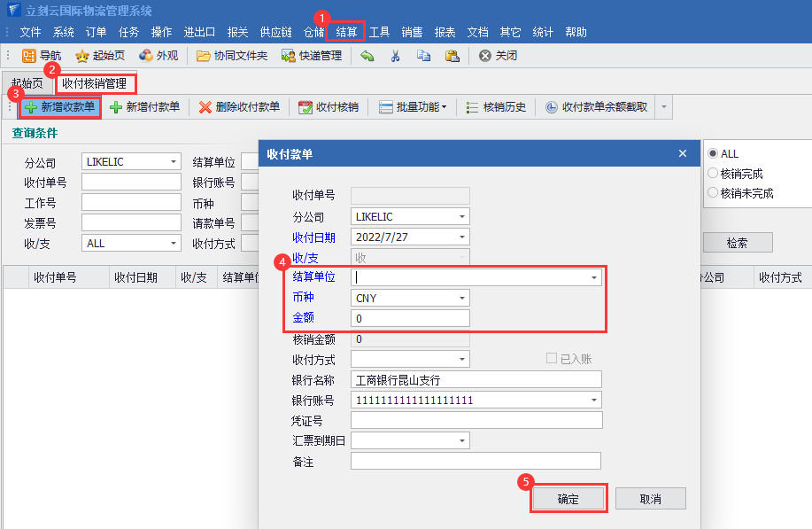This screenshot has height=529, width=812.
Task: Select the ALL radio button
Action: [x=713, y=154]
